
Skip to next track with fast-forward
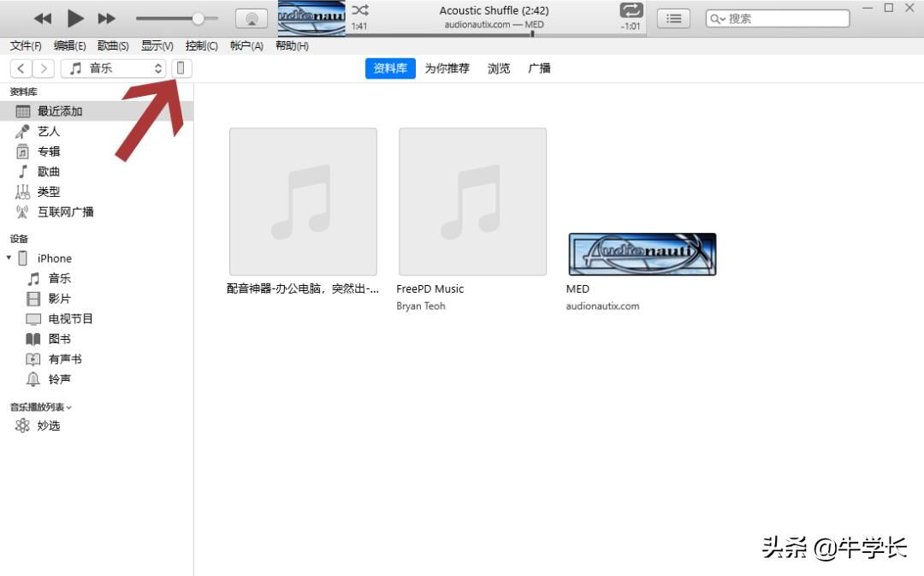click(x=107, y=19)
